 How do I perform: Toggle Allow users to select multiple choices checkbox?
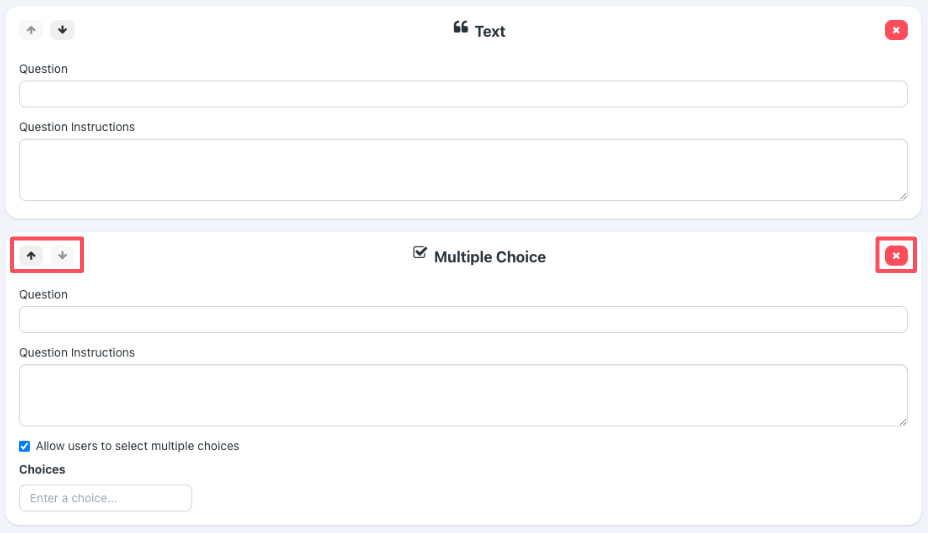[x=24, y=446]
